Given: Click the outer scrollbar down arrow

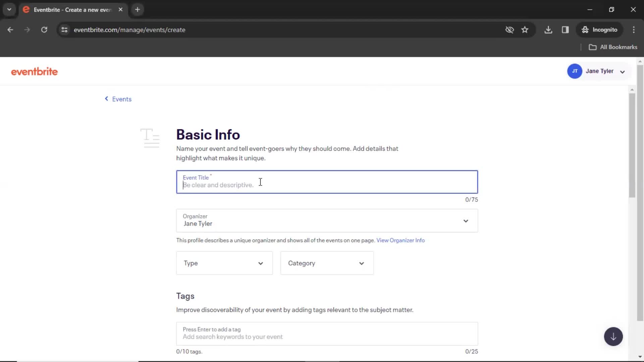Looking at the screenshot, I should (x=640, y=357).
